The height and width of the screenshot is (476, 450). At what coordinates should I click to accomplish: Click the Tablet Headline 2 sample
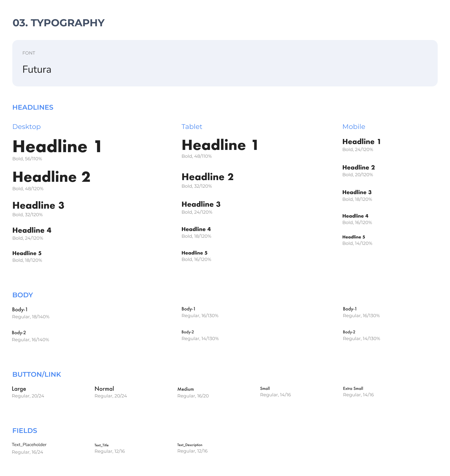tap(207, 177)
